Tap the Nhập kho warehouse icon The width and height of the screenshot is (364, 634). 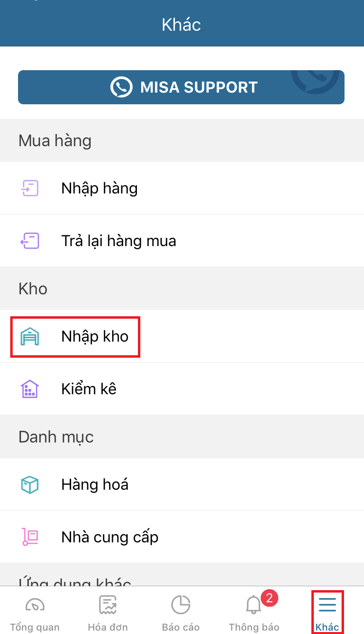click(30, 337)
